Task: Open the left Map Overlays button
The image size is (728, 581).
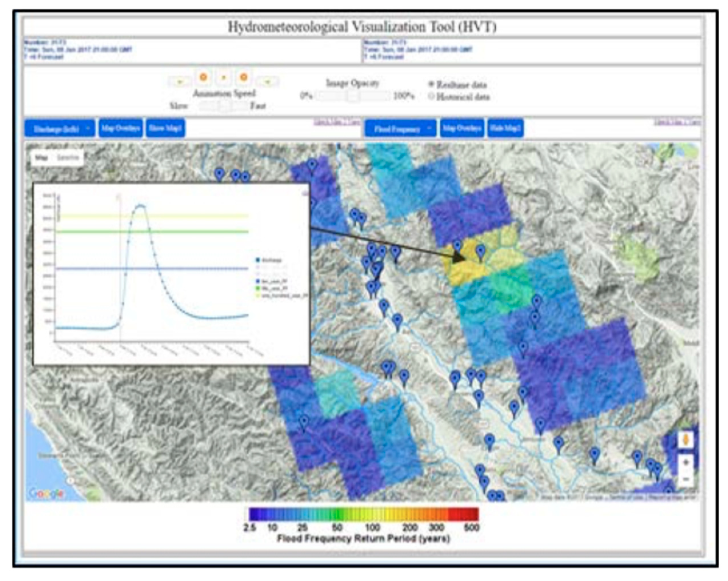Action: click(x=121, y=128)
